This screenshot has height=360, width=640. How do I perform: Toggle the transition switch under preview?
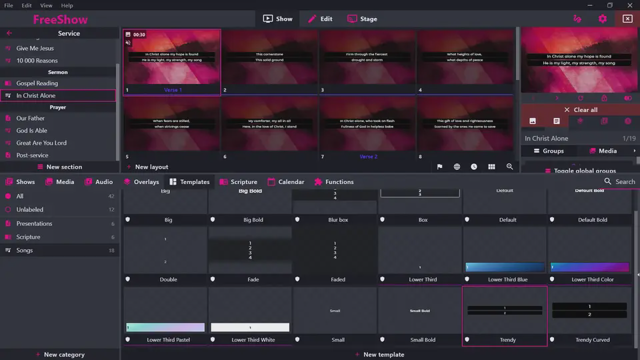click(628, 98)
